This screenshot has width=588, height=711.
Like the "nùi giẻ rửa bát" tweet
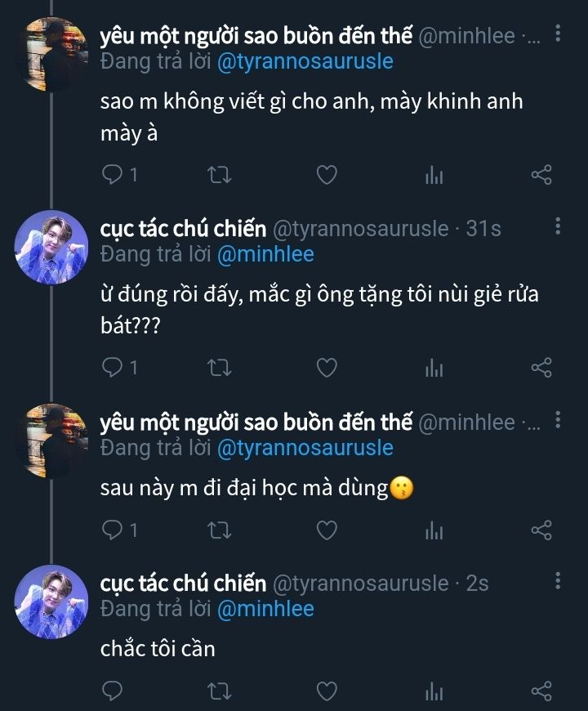click(x=327, y=368)
